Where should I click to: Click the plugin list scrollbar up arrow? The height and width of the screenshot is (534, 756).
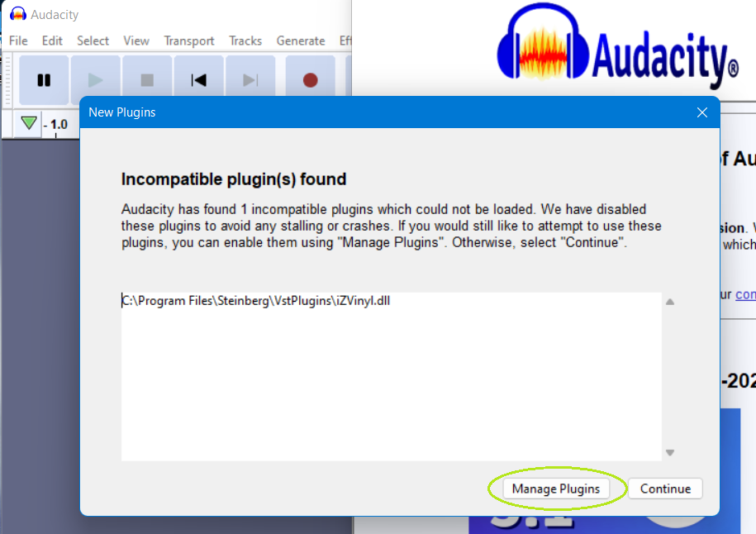click(x=670, y=301)
